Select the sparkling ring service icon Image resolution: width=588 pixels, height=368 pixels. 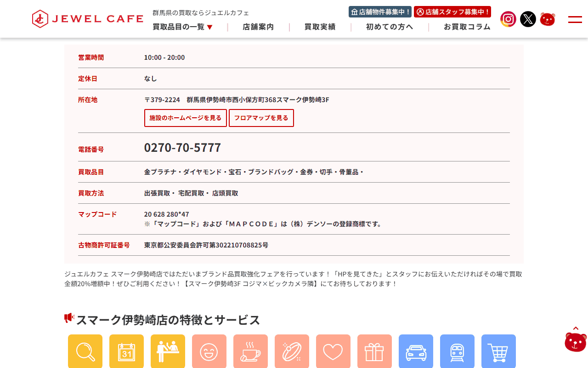[292, 351]
